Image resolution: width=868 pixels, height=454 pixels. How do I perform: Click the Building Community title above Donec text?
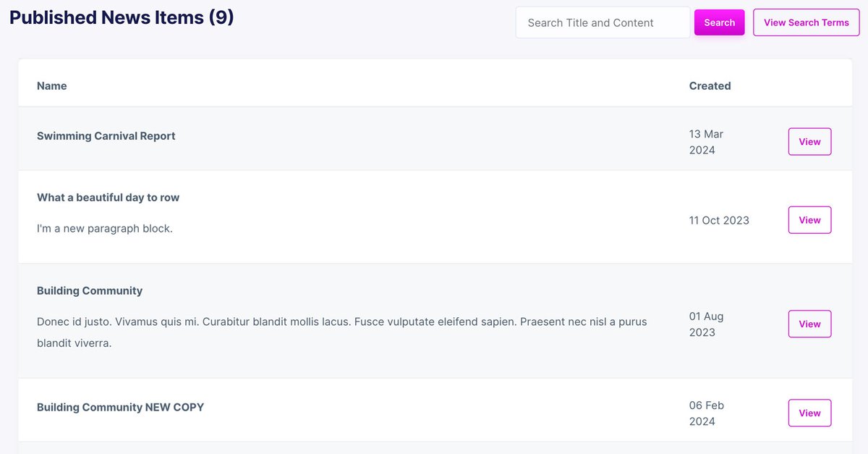[x=90, y=291]
